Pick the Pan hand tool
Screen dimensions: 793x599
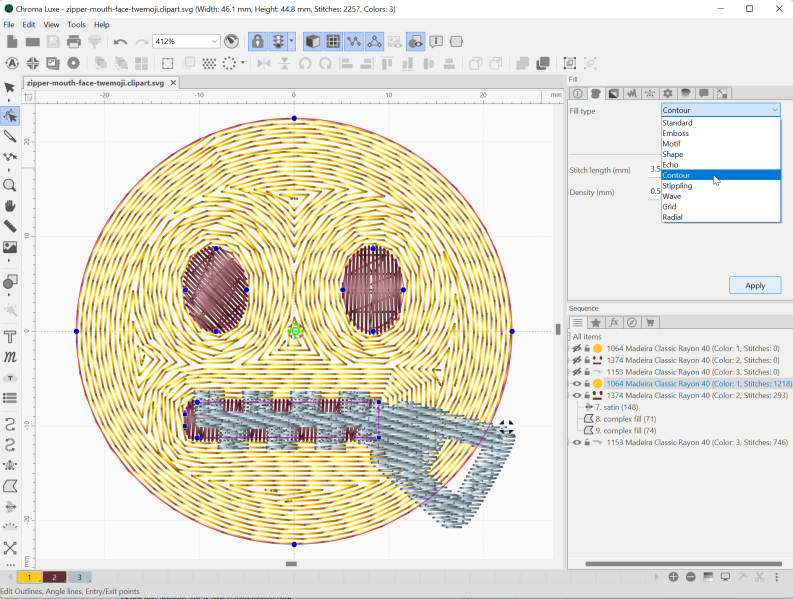coord(10,206)
